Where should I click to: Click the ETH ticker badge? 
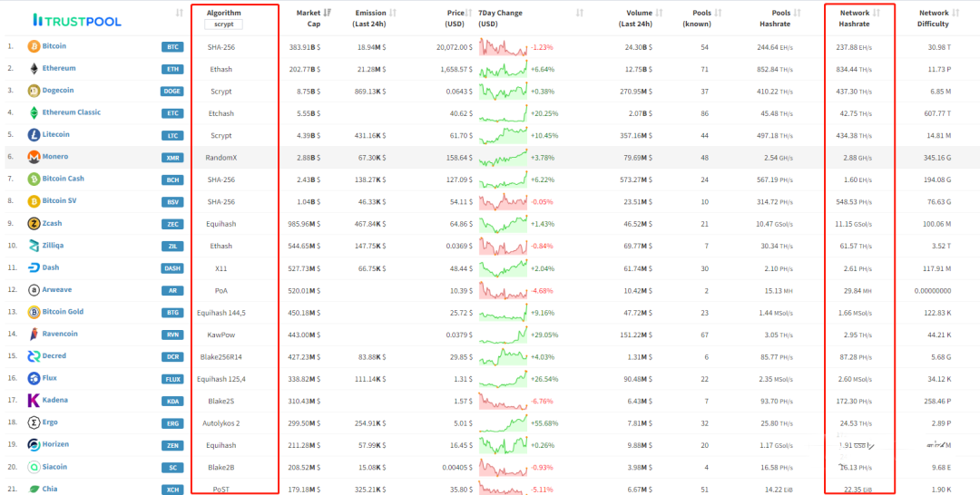[x=173, y=69]
